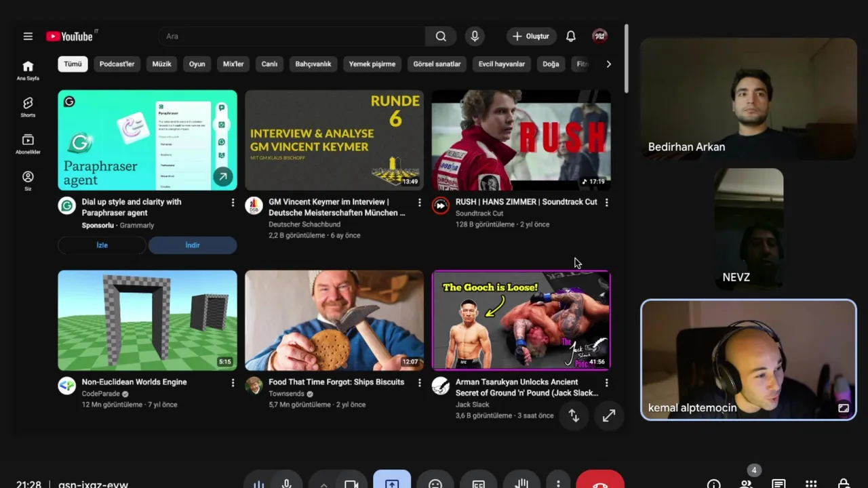Expand camera options up-arrow

[323, 483]
